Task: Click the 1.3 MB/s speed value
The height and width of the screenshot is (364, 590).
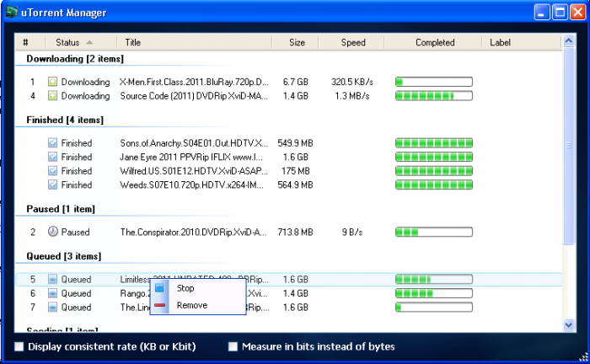Action: pos(352,96)
